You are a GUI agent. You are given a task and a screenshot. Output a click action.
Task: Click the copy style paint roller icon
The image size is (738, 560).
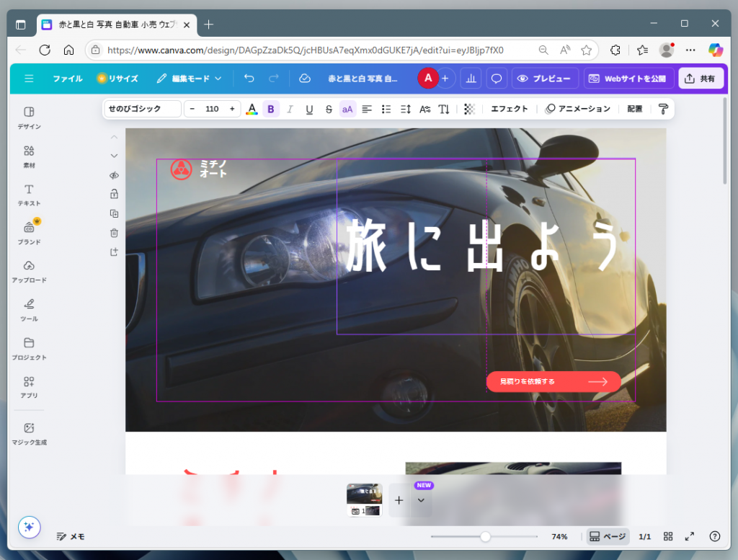tap(662, 109)
